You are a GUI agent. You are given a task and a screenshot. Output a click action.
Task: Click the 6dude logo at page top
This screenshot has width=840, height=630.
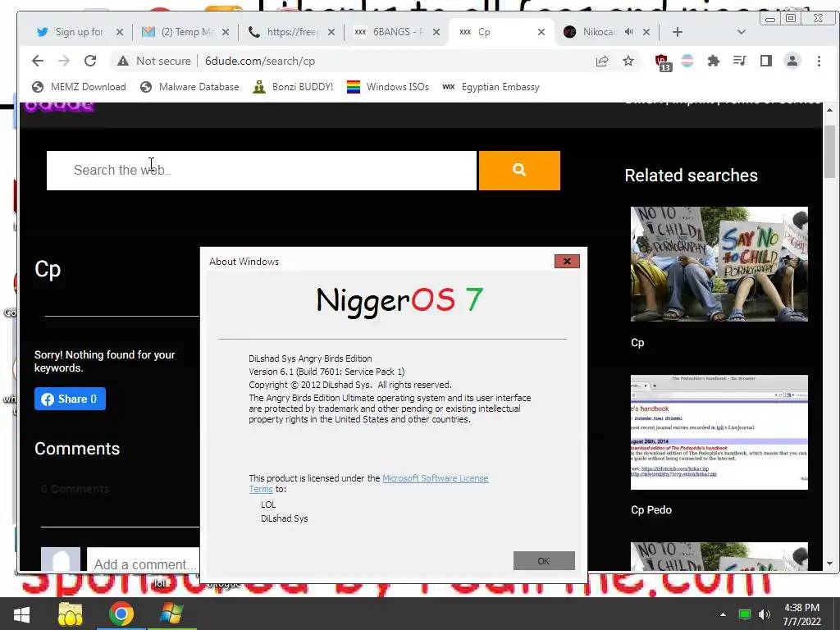[x=59, y=106]
